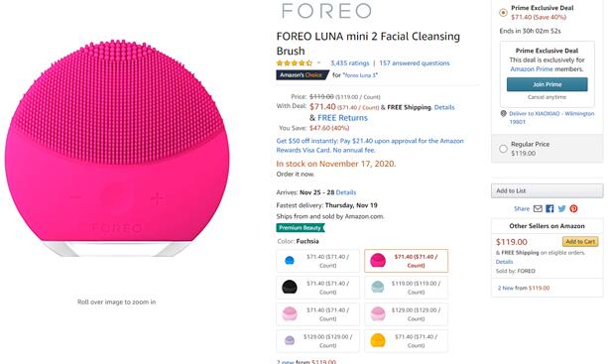Open the Add to List dropdown
The height and width of the screenshot is (364, 608).
[x=547, y=190]
